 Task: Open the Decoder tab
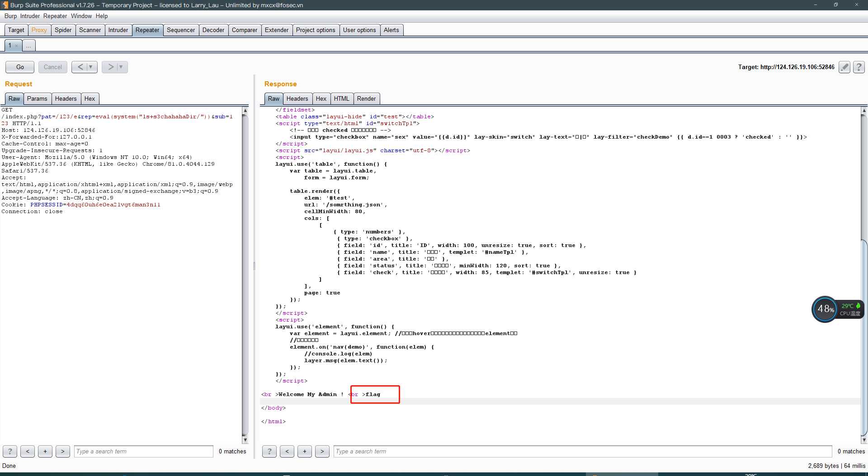click(213, 30)
